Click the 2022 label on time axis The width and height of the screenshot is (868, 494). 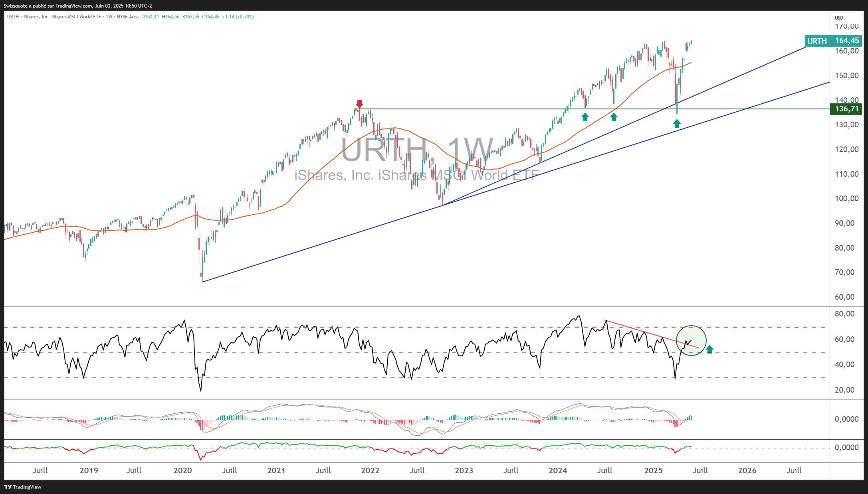[x=370, y=471]
